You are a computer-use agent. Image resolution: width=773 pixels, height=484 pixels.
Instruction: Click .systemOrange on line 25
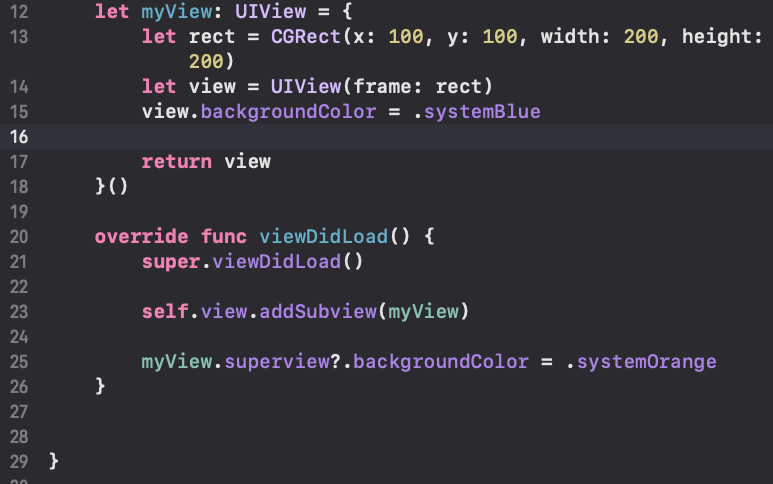point(641,362)
